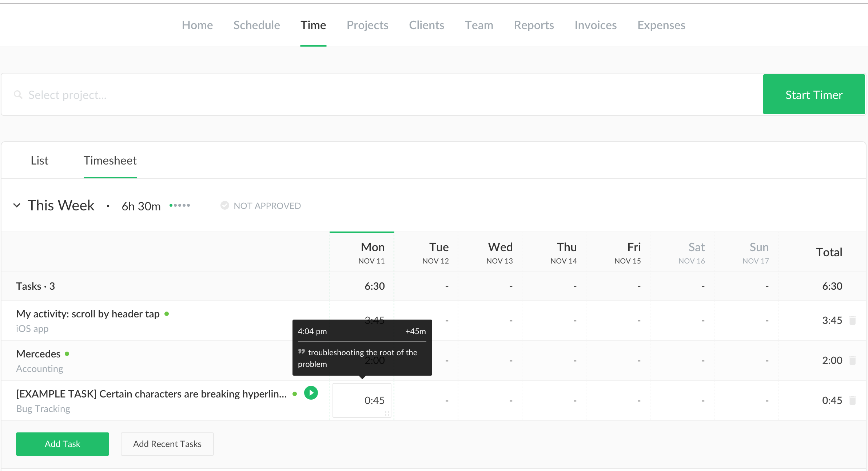The image size is (868, 471).
Task: Click the search icon in project field
Action: 18,95
